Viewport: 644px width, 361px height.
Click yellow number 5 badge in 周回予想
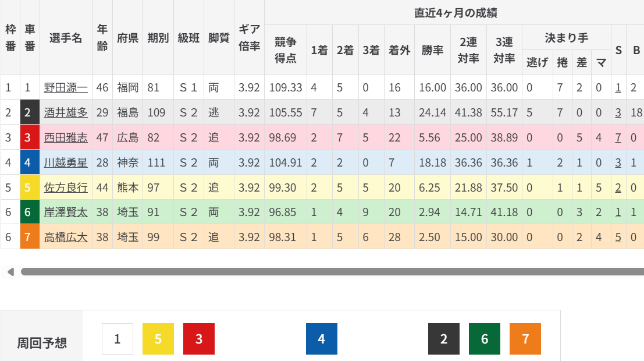(x=158, y=339)
